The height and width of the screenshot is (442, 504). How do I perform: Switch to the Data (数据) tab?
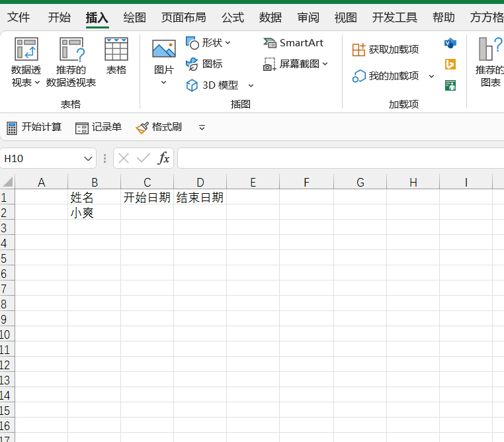click(x=271, y=17)
